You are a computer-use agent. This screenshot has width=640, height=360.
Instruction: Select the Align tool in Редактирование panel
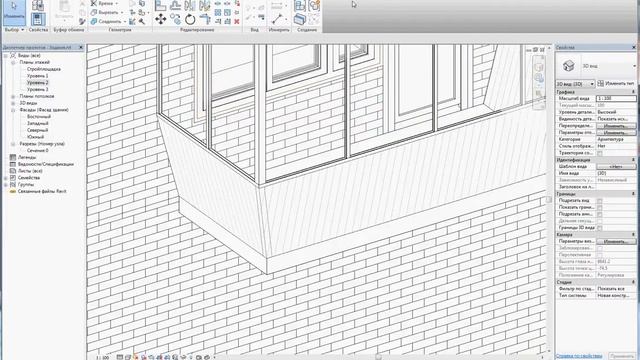160,5
